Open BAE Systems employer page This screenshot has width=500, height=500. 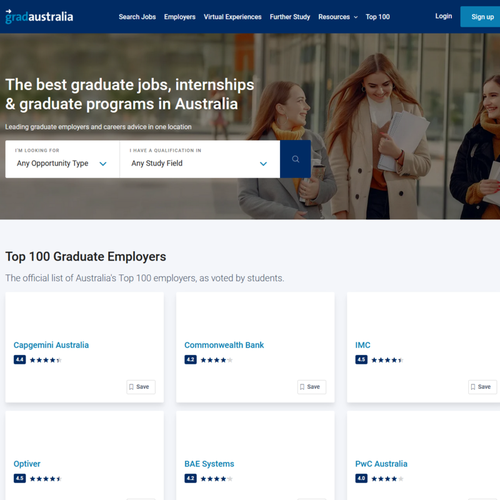[x=209, y=464]
